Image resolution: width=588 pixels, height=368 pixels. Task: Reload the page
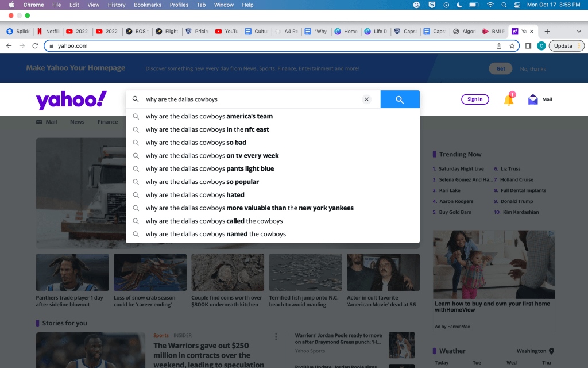[35, 46]
